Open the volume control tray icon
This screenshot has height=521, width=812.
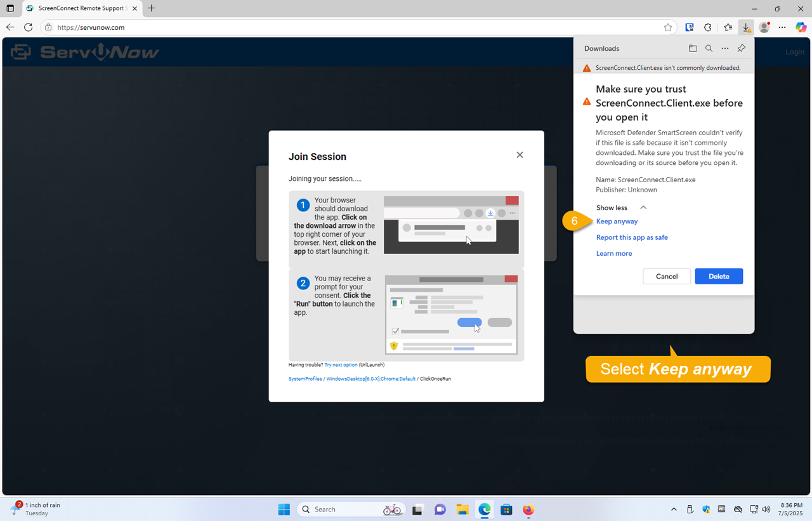(x=766, y=510)
